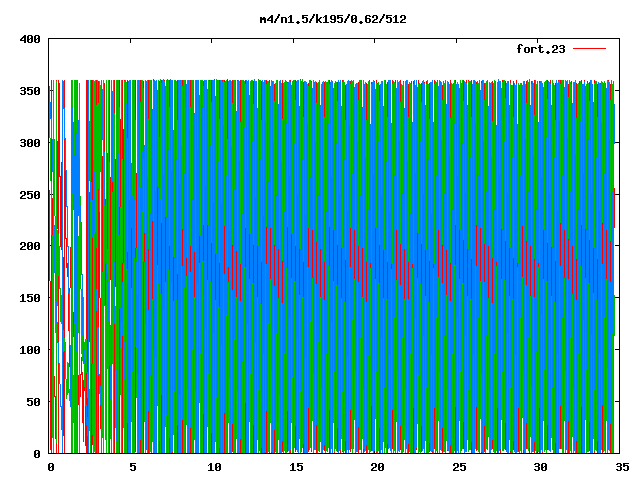Click y-axis label 100
Viewport: 640px width, 480px height.
click(x=30, y=350)
